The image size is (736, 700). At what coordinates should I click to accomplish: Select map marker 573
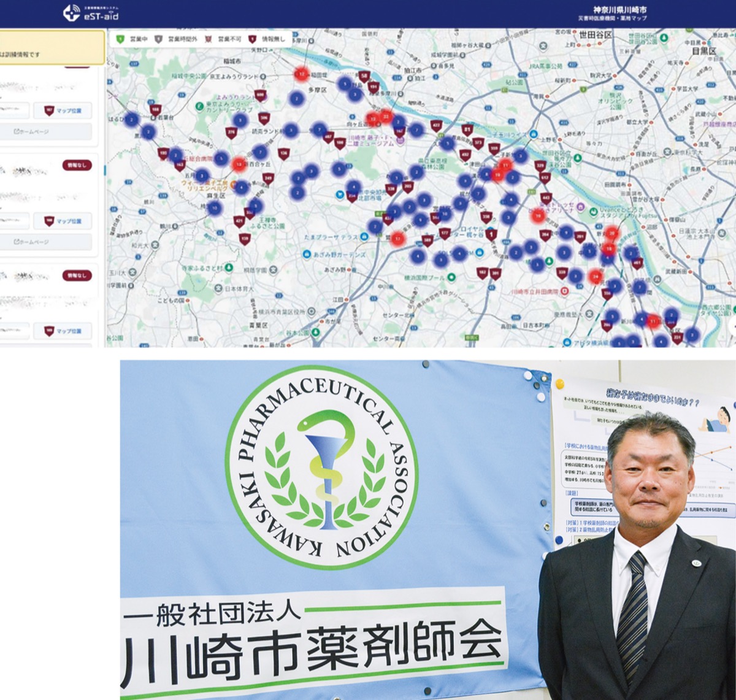click(x=480, y=142)
